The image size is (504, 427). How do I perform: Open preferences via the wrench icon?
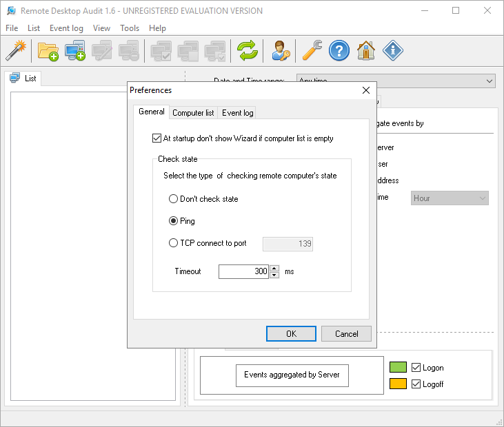[x=312, y=50]
